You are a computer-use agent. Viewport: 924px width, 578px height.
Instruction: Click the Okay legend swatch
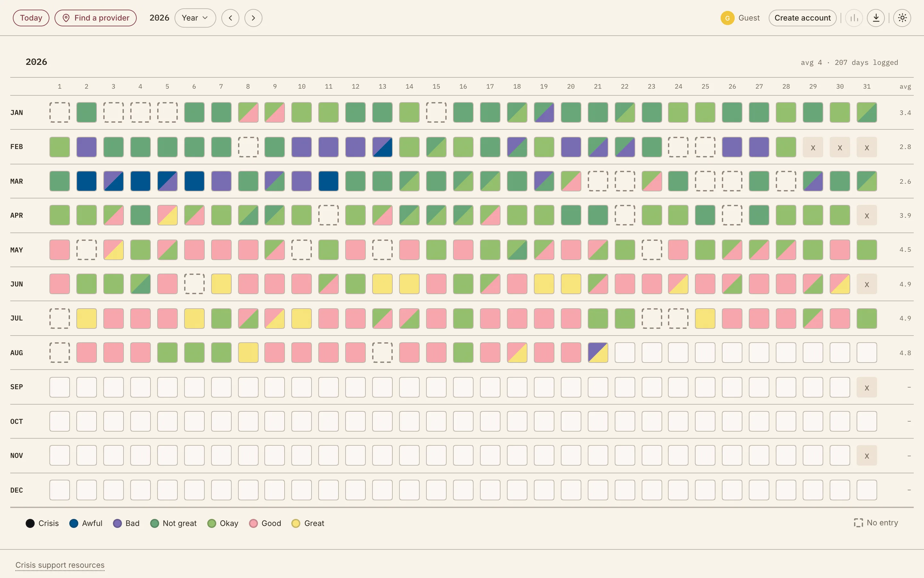click(x=212, y=523)
